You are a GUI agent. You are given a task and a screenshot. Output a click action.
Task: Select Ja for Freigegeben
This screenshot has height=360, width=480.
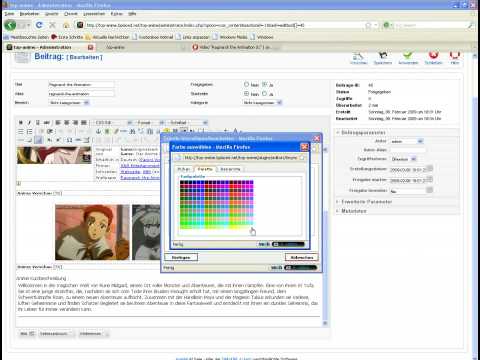pos(264,84)
